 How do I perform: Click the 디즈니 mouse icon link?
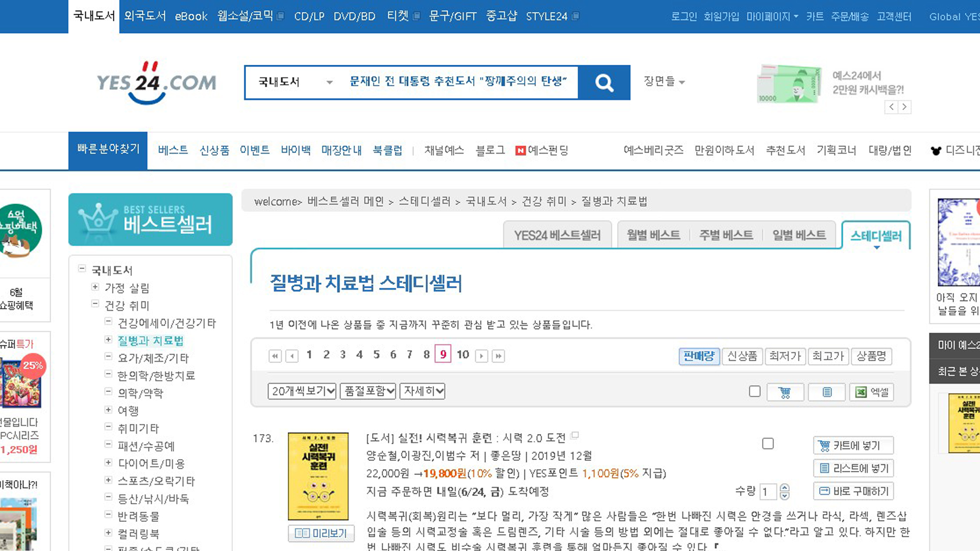[x=936, y=151]
